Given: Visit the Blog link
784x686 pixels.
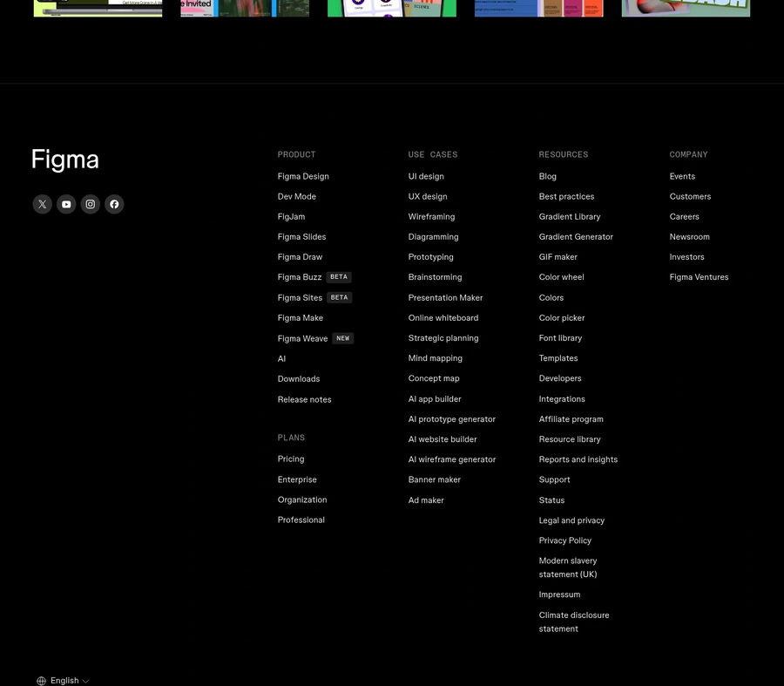Looking at the screenshot, I should point(548,176).
